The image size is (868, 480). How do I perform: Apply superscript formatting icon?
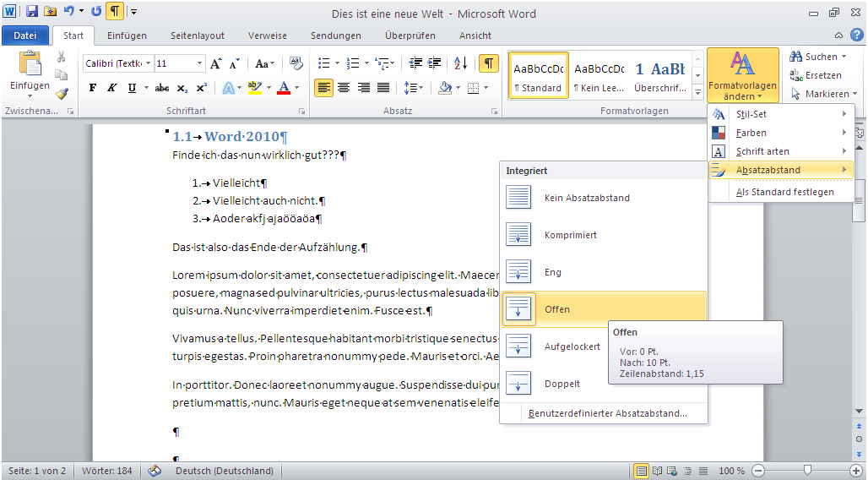pos(202,88)
